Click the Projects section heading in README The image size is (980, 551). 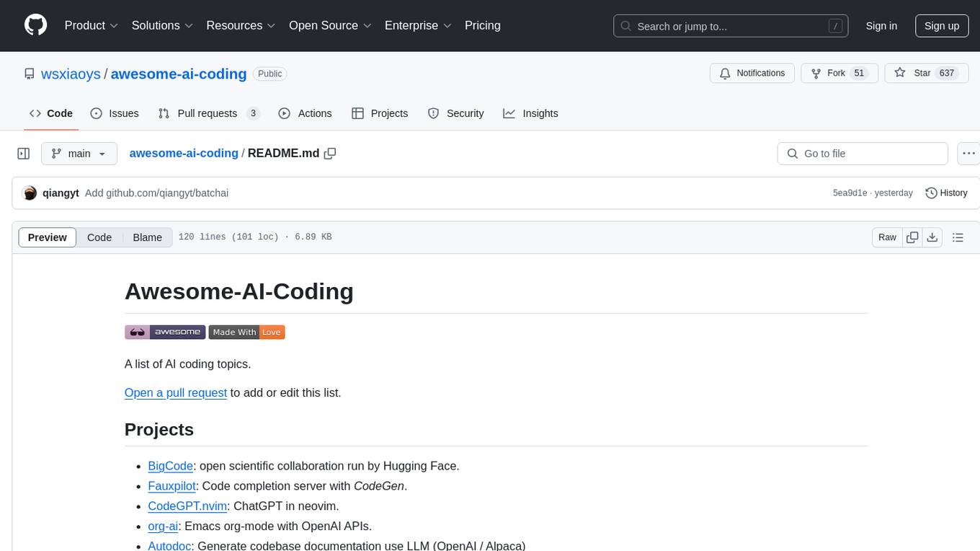coord(159,429)
